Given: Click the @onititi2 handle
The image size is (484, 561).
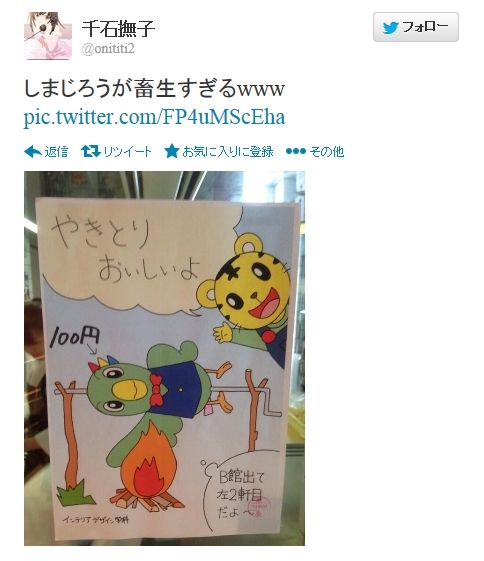Looking at the screenshot, I should (x=108, y=49).
